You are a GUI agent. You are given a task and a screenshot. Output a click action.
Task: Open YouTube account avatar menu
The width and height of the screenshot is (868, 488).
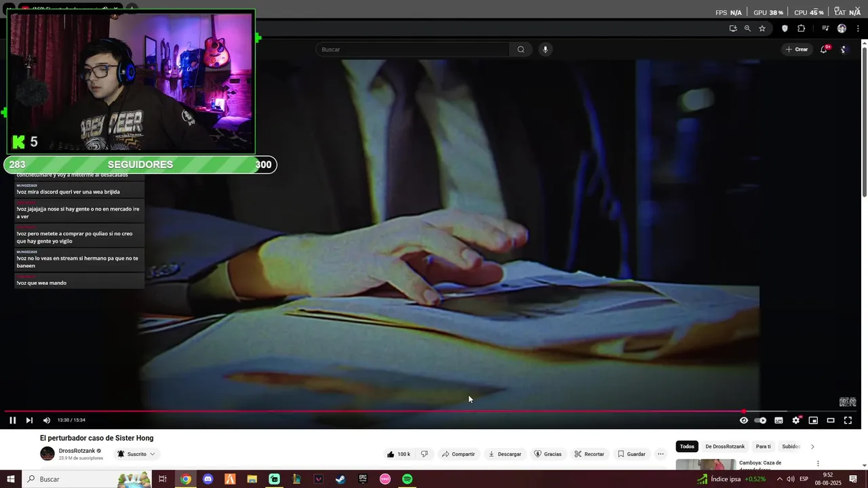pos(844,49)
